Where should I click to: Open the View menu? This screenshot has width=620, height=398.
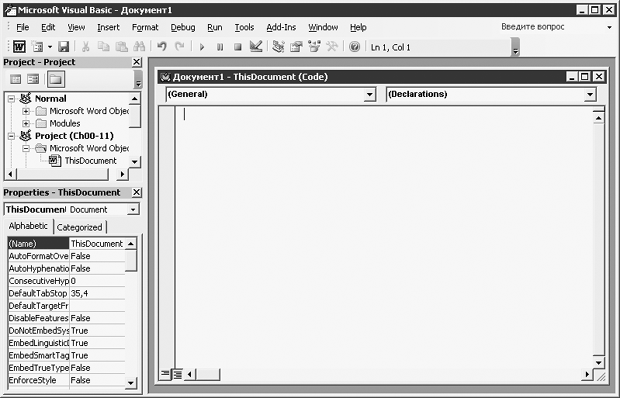click(x=76, y=27)
